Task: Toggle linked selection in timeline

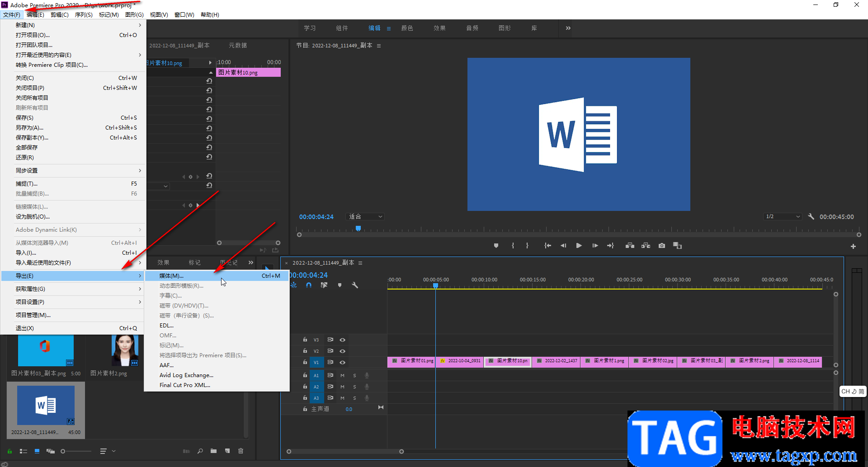Action: coord(324,285)
